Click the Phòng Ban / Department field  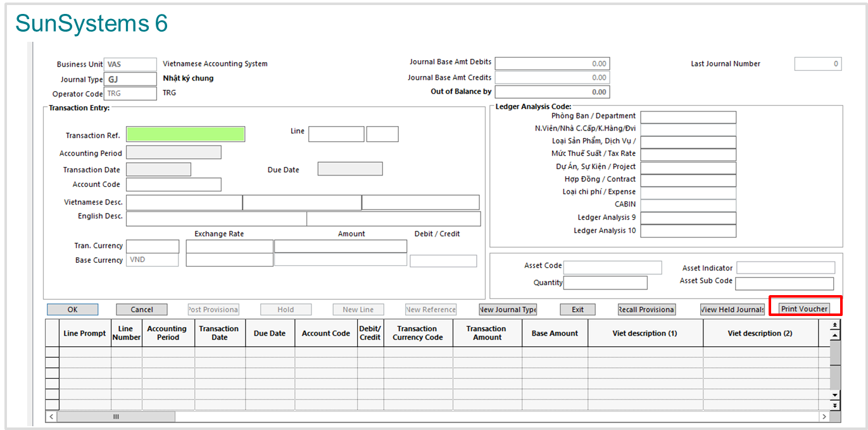(x=688, y=117)
